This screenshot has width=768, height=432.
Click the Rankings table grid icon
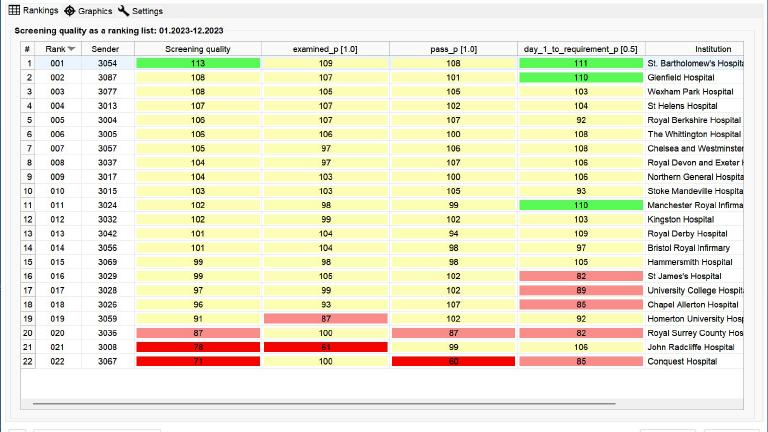click(x=15, y=11)
